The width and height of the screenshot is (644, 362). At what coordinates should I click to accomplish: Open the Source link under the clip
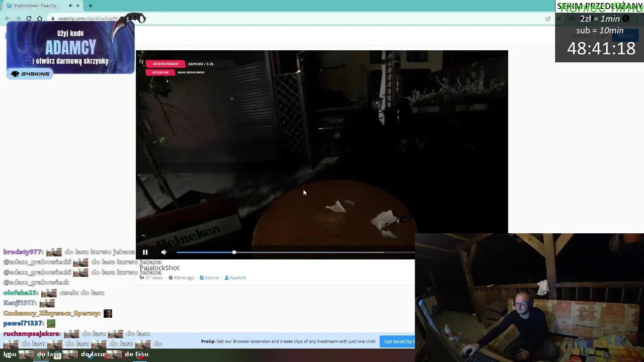[x=209, y=278]
